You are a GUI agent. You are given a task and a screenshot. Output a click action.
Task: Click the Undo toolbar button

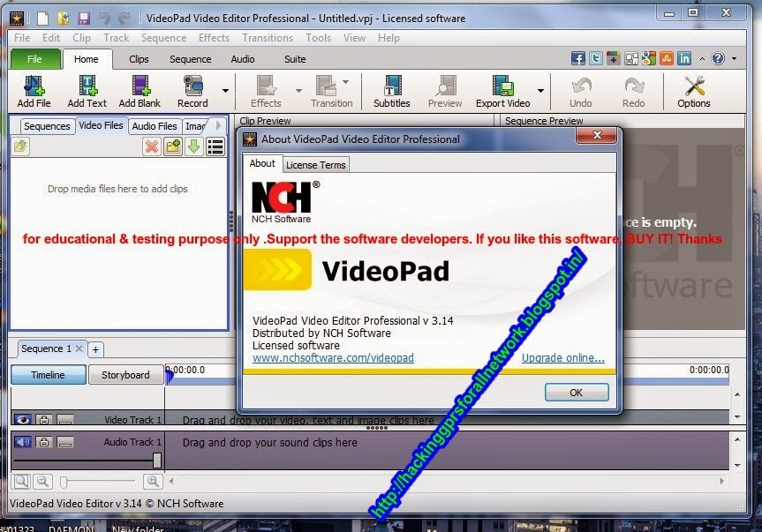[x=581, y=91]
